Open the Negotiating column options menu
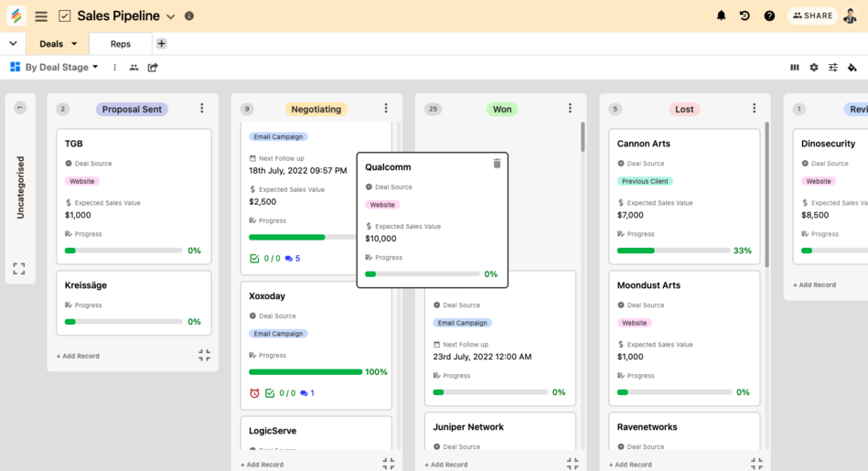Image resolution: width=868 pixels, height=471 pixels. coord(386,109)
